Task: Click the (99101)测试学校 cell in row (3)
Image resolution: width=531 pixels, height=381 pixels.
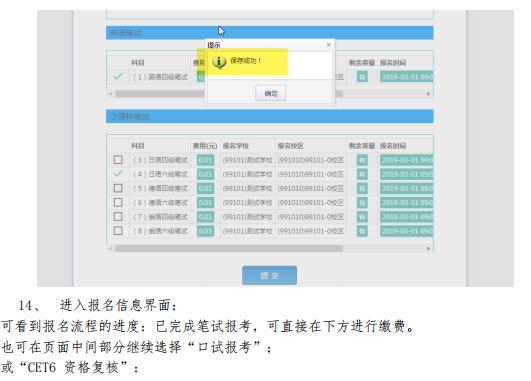Action: [x=247, y=160]
